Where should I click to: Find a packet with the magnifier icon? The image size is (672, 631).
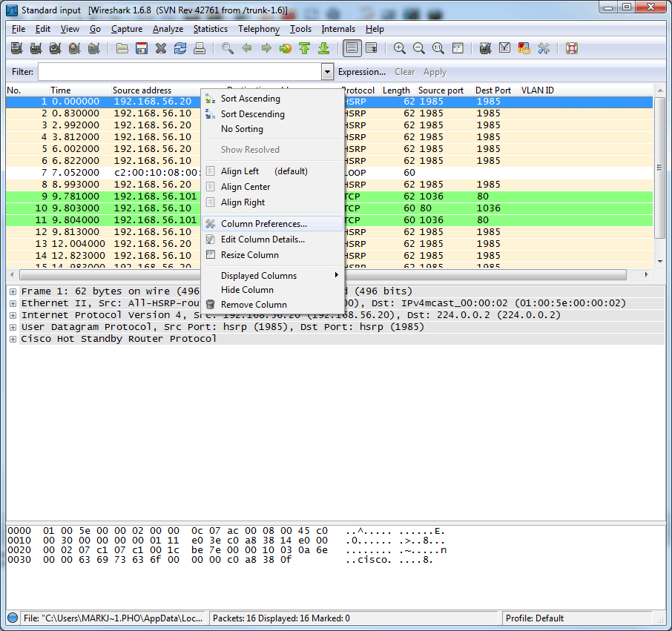click(x=228, y=48)
